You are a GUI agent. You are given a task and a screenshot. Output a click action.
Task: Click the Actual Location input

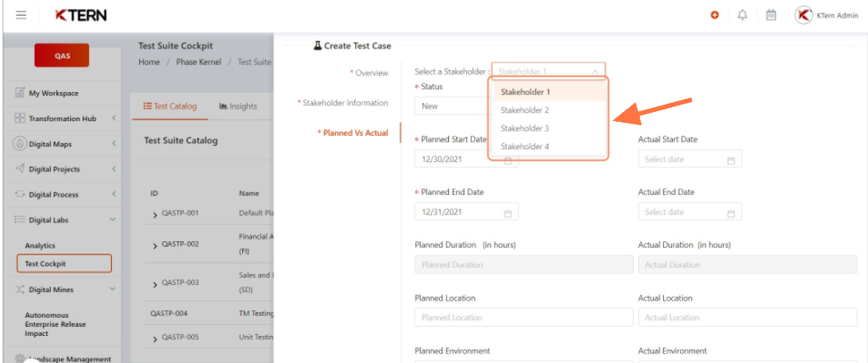[748, 318]
